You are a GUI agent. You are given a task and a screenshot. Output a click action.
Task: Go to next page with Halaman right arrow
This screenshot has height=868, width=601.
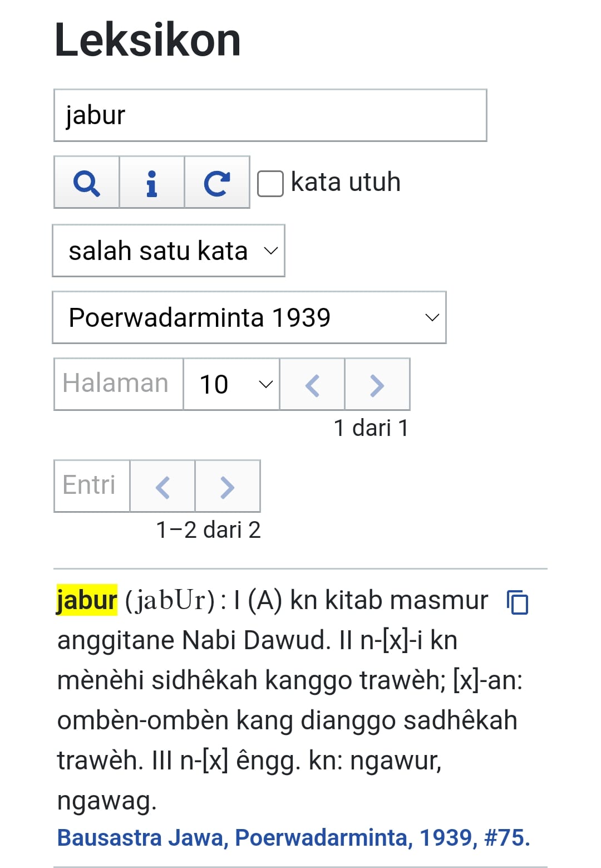(377, 385)
